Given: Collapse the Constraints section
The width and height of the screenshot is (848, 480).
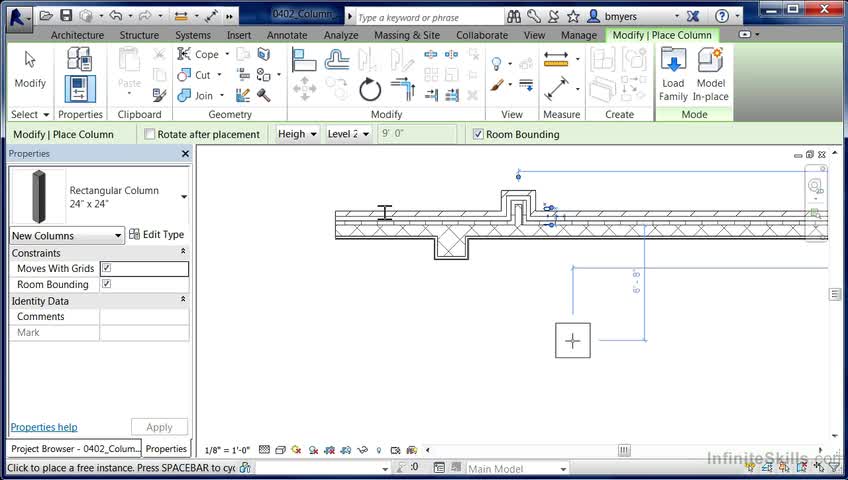Looking at the screenshot, I should click(x=183, y=251).
